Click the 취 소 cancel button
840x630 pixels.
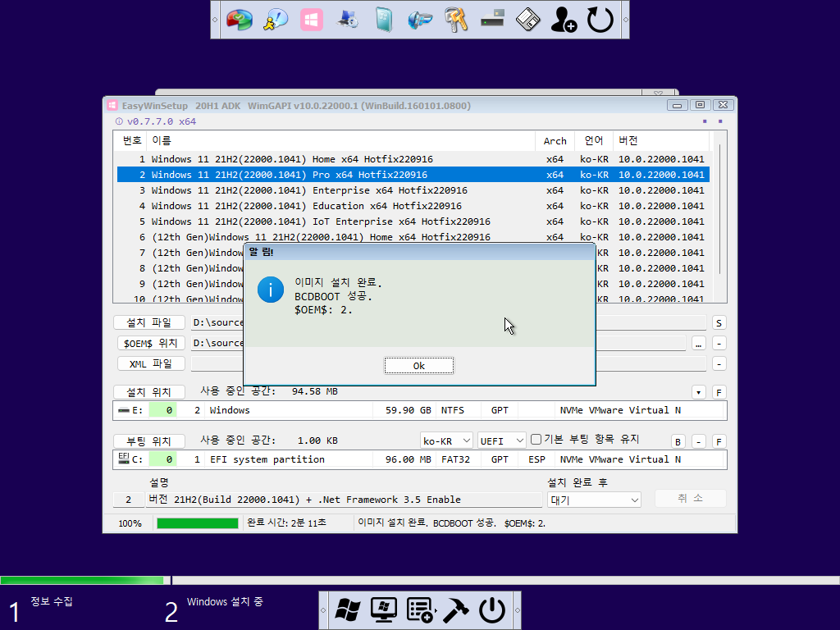[x=690, y=498]
